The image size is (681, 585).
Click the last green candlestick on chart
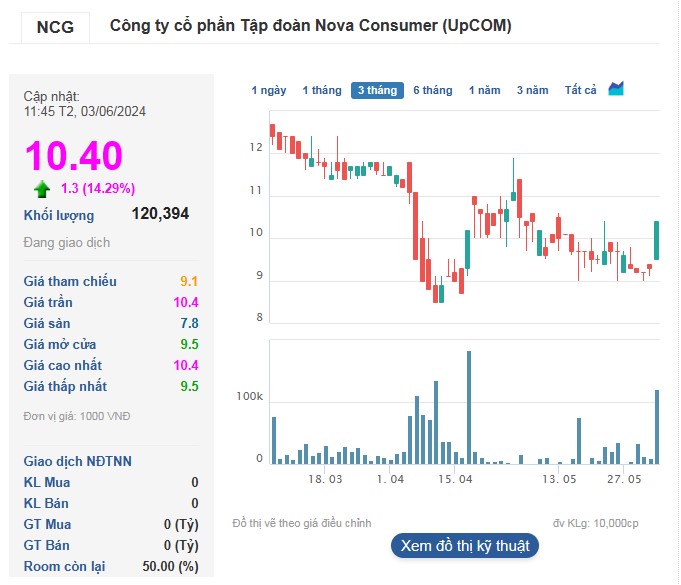(x=657, y=240)
